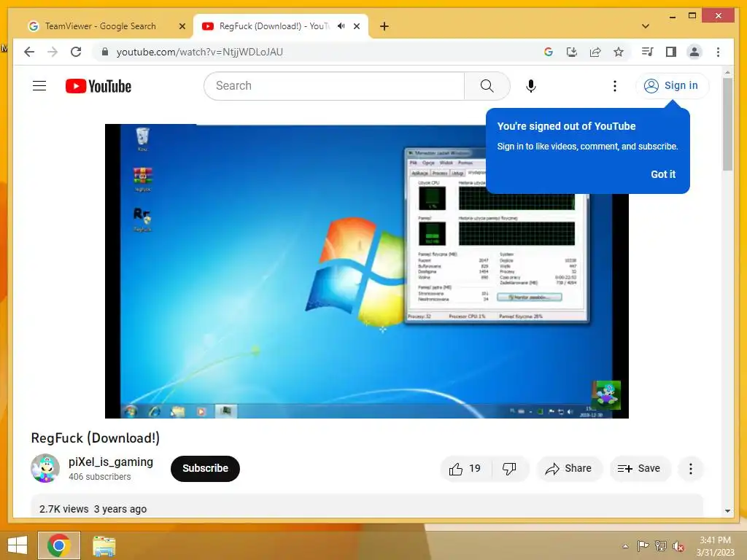This screenshot has width=747, height=560.
Task: Open more actions menu beside Save
Action: pyautogui.click(x=690, y=469)
